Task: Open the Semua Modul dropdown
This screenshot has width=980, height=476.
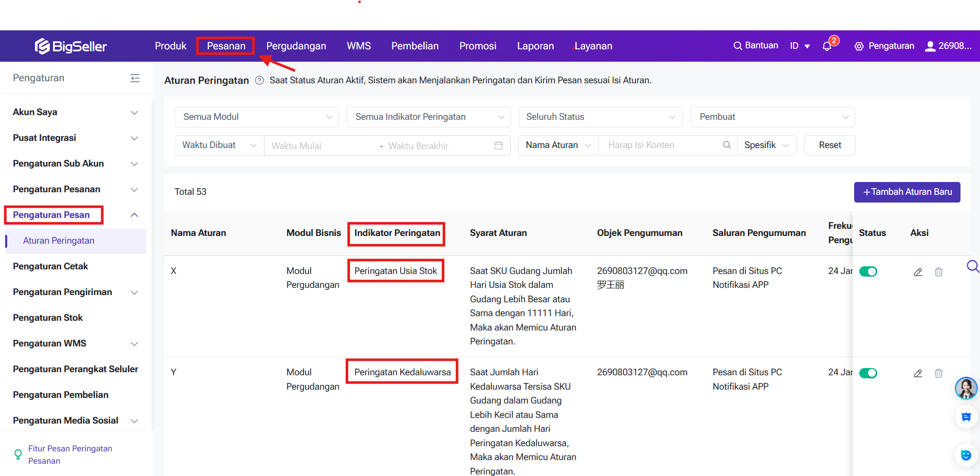Action: pos(256,117)
